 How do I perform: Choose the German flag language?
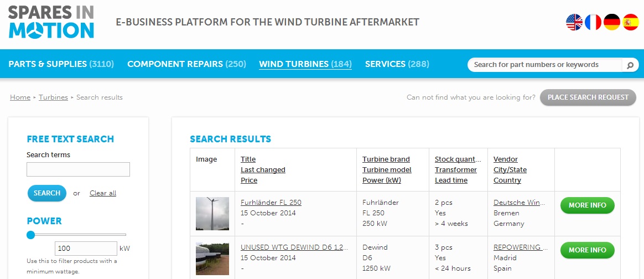coord(612,22)
